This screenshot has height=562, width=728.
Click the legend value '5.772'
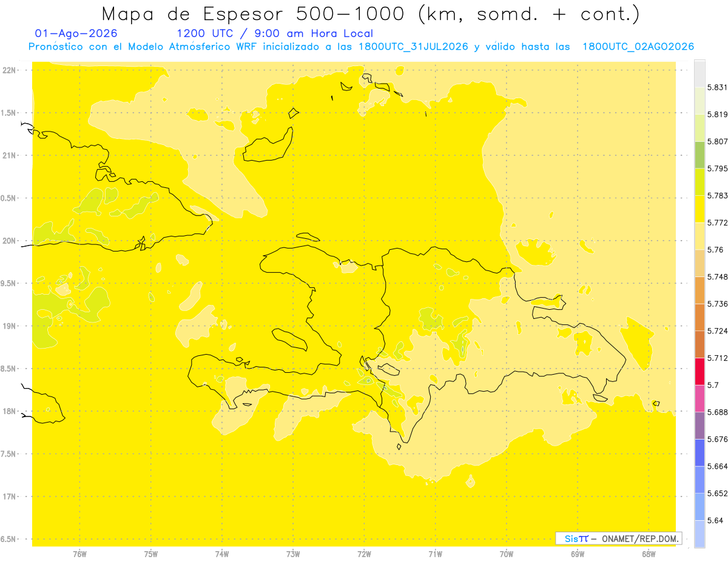[x=718, y=222]
